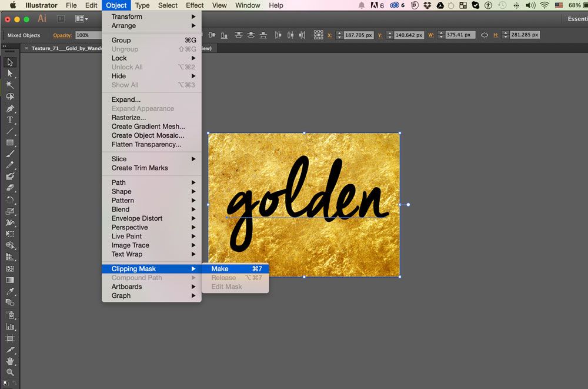
Task: Open the Select menu in menu bar
Action: click(x=168, y=5)
